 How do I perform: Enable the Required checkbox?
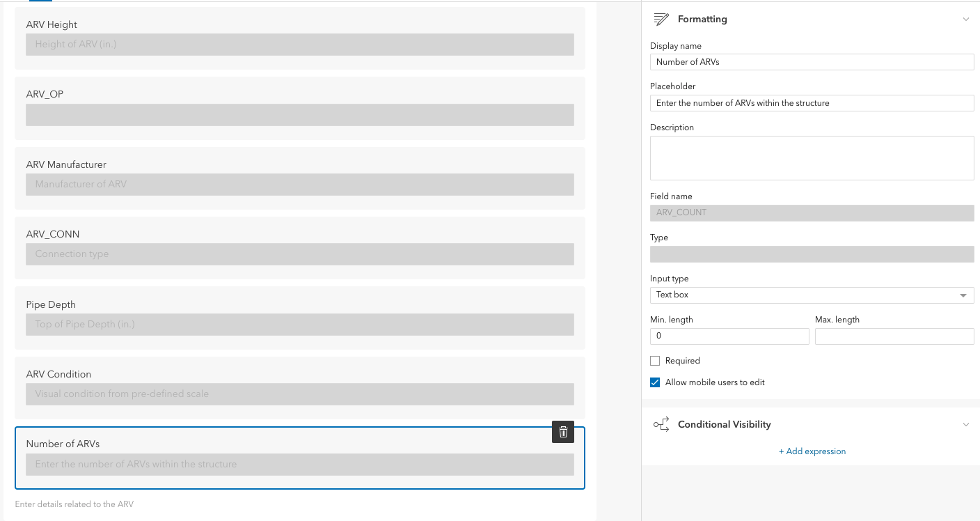pyautogui.click(x=654, y=360)
